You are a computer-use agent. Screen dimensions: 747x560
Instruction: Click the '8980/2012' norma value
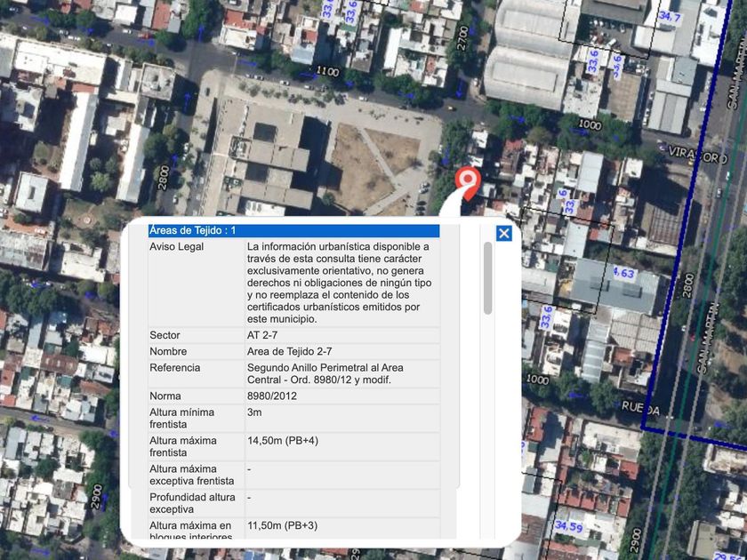(271, 396)
